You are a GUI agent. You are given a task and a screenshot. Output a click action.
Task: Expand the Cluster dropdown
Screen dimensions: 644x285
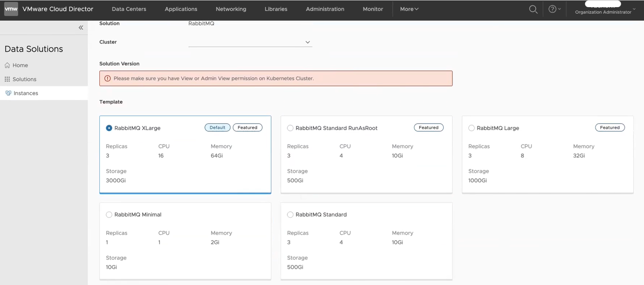[x=307, y=42]
